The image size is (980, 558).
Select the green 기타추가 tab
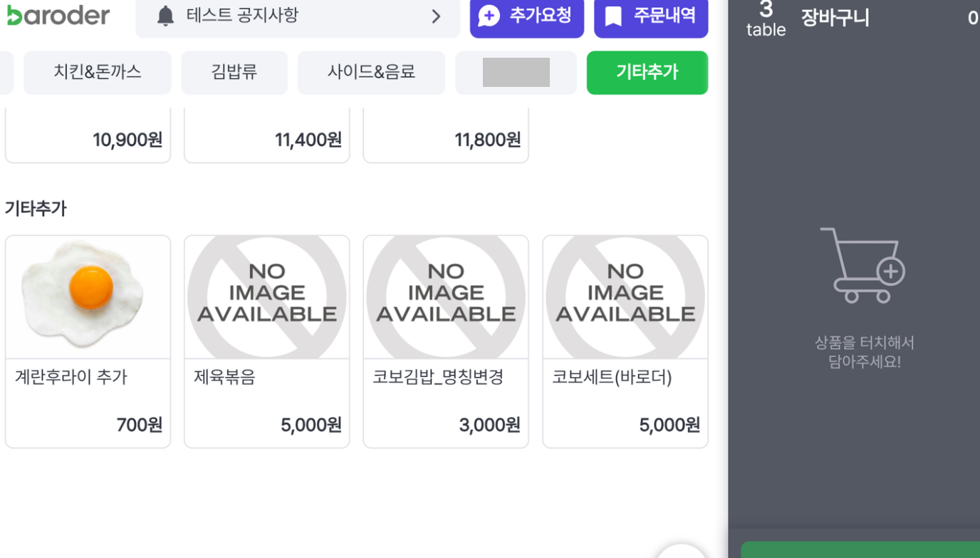[647, 72]
